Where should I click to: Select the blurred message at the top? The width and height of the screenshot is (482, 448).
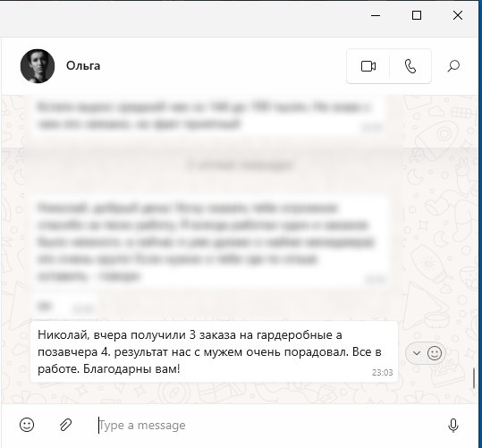pyautogui.click(x=209, y=115)
